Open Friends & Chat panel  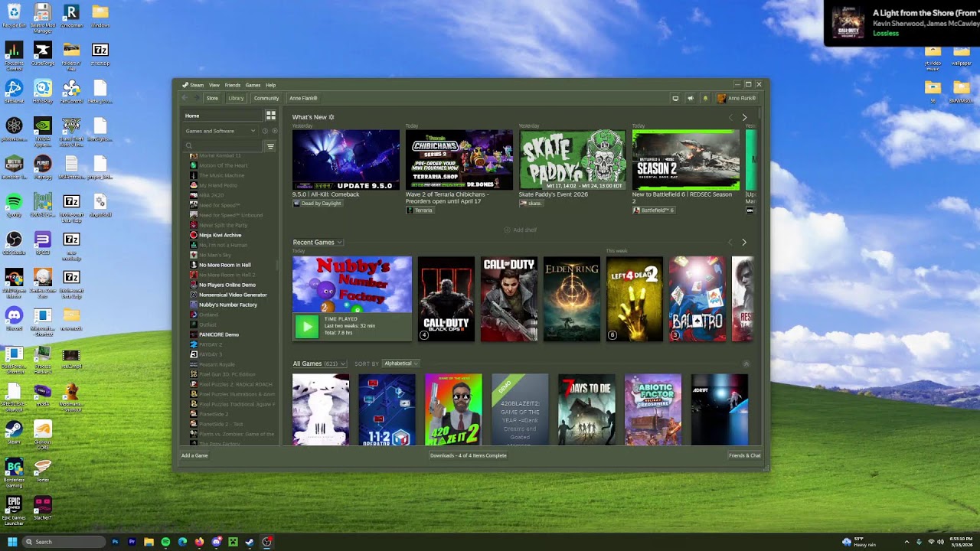coord(745,455)
